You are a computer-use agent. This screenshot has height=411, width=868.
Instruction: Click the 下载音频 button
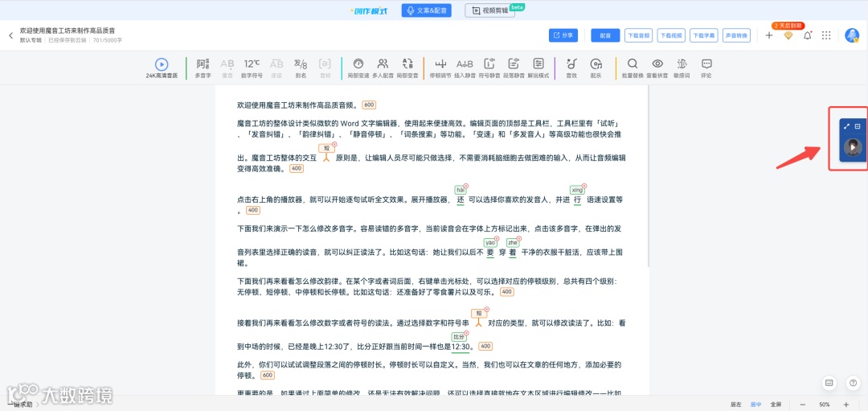click(638, 35)
